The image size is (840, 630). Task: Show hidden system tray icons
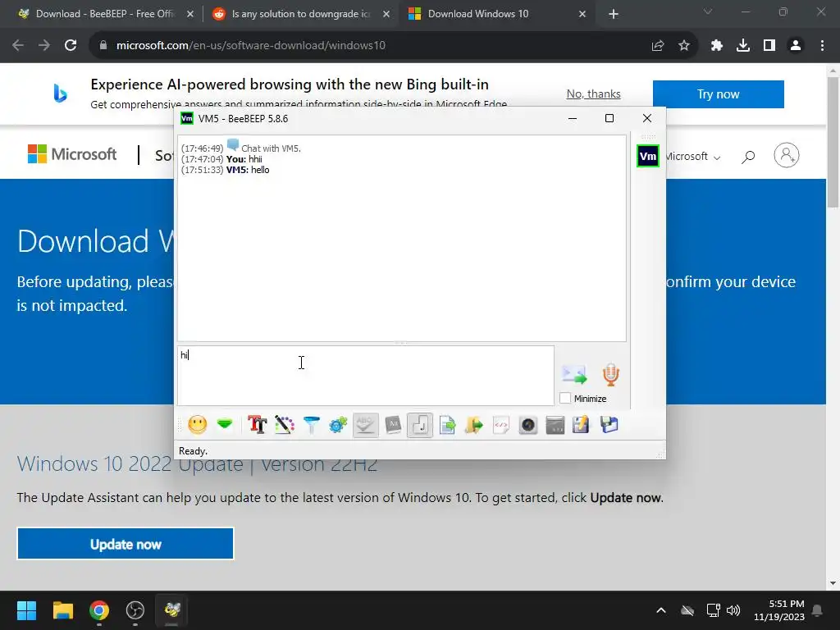coord(661,610)
